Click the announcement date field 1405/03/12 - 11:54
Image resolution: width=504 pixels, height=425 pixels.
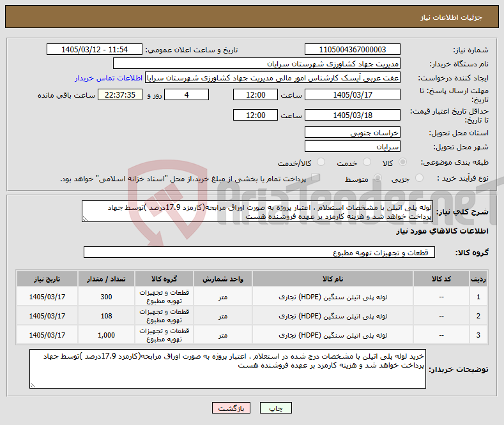coord(95,49)
